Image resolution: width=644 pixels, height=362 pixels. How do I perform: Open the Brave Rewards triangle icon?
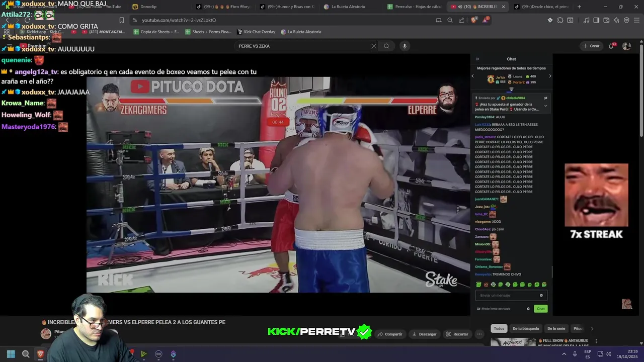tap(486, 20)
